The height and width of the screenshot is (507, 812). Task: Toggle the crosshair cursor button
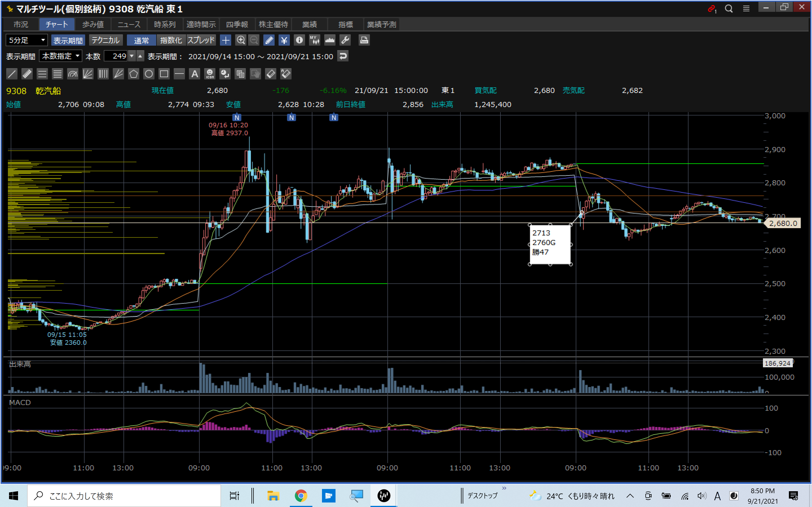226,40
